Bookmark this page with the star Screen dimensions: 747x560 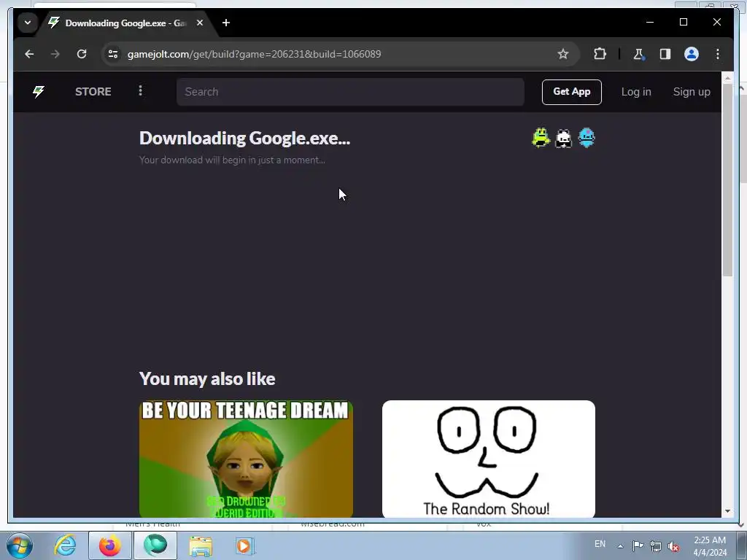pyautogui.click(x=563, y=54)
